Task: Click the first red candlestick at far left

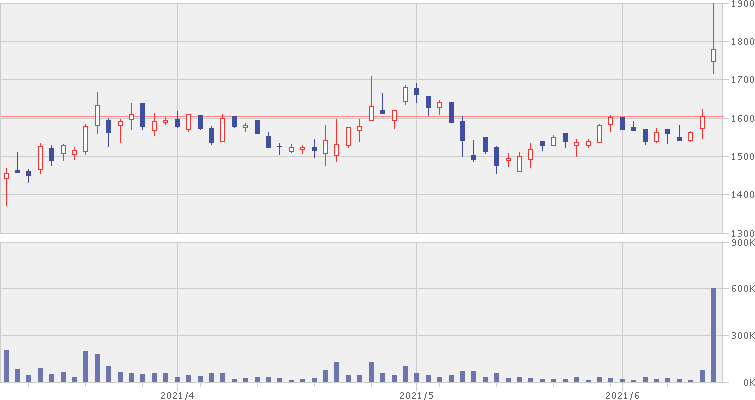Action: (6, 176)
